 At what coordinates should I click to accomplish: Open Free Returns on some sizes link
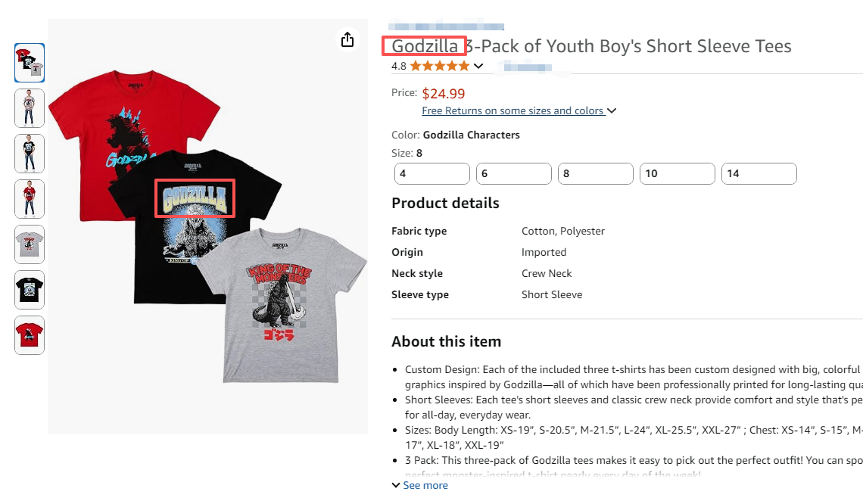(513, 110)
